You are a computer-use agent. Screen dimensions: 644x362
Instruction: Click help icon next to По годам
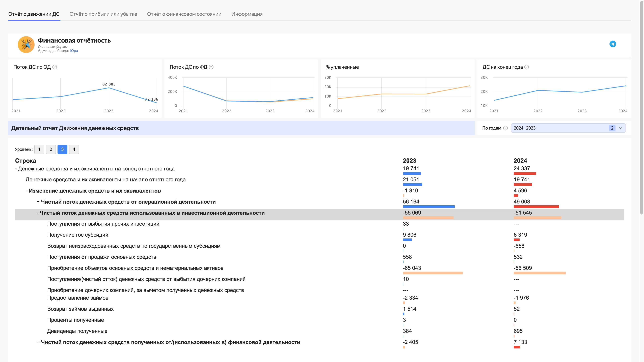pos(505,128)
